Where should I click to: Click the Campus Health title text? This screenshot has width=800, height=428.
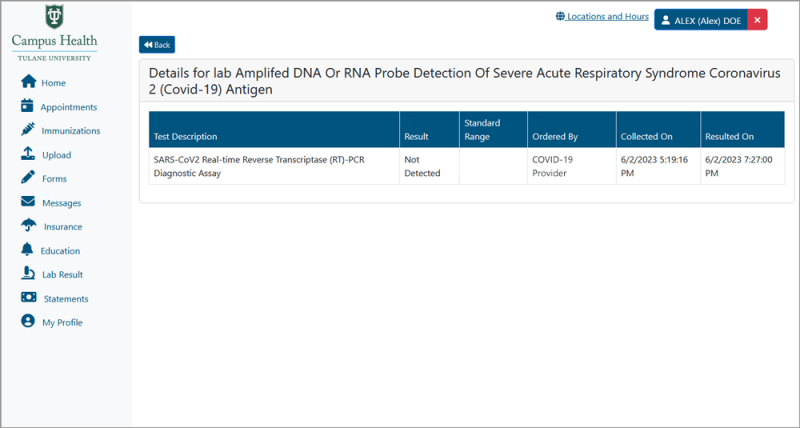click(54, 41)
